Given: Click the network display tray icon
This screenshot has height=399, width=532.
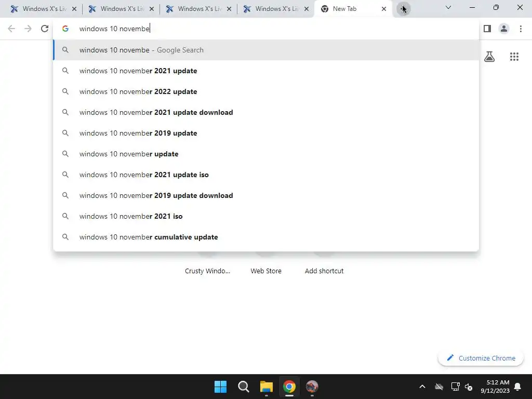Looking at the screenshot, I should 455,387.
